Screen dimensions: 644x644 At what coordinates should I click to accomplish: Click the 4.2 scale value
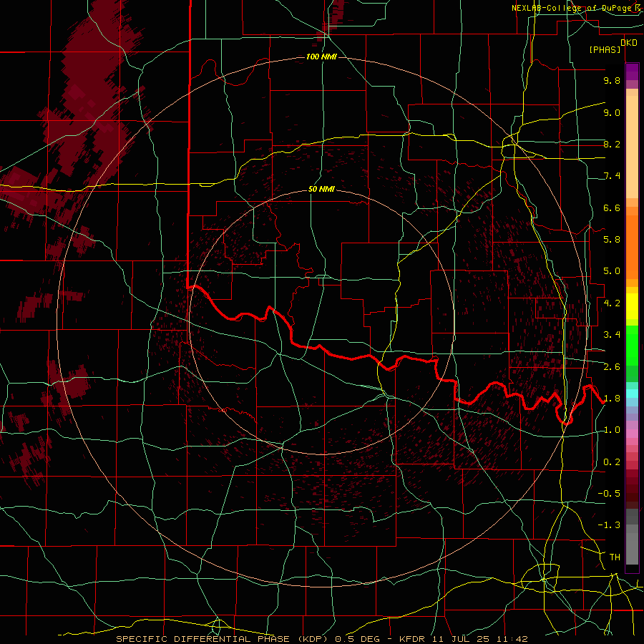(x=612, y=303)
